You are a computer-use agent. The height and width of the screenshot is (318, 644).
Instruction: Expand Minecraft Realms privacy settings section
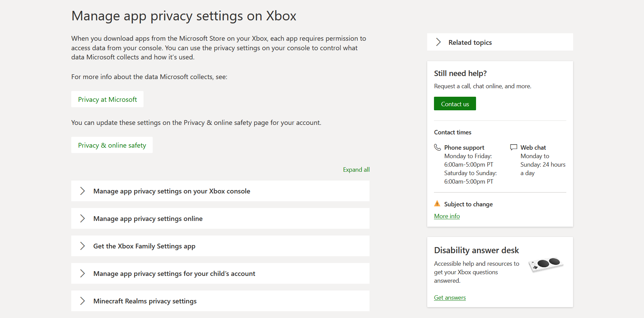click(220, 301)
